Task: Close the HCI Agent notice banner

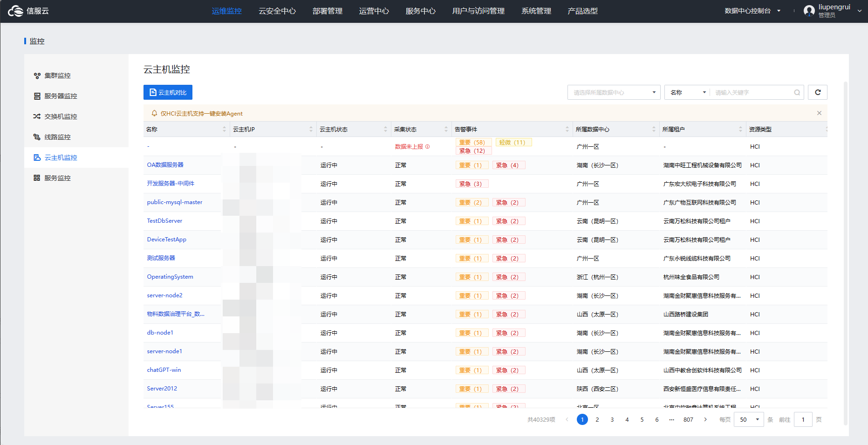Action: point(819,113)
